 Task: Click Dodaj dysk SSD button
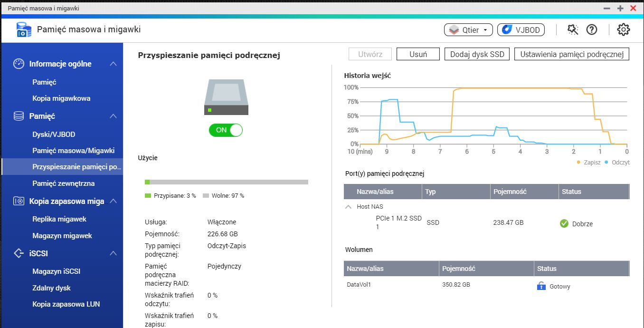(x=477, y=54)
